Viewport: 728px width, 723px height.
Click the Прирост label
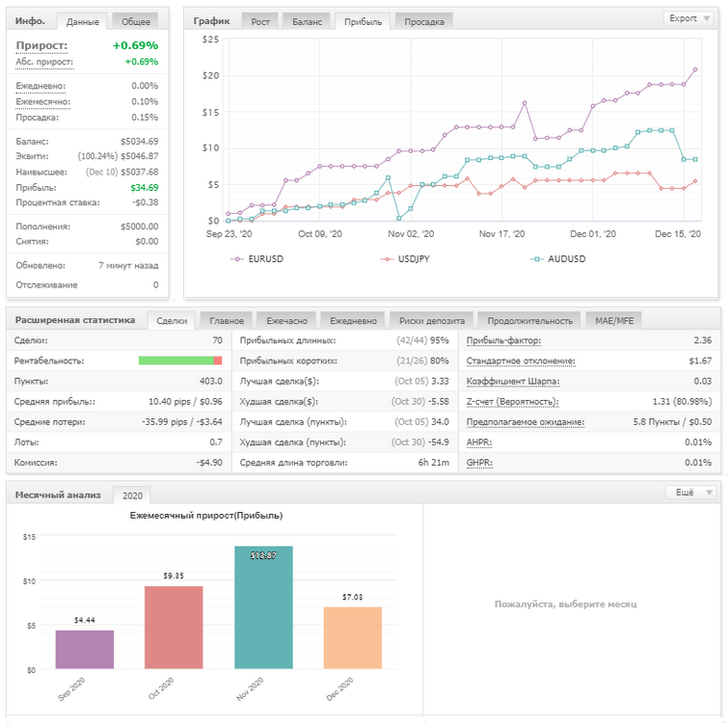(41, 45)
